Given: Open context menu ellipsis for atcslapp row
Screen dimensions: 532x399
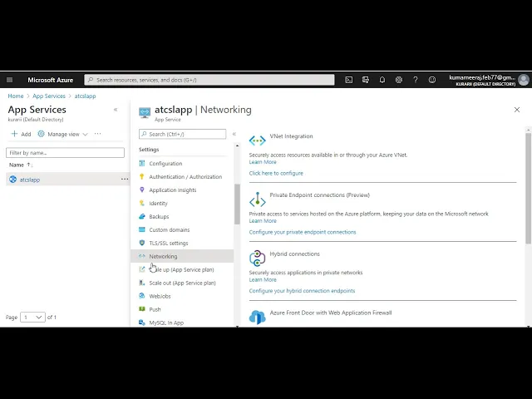Looking at the screenshot, I should (x=125, y=180).
